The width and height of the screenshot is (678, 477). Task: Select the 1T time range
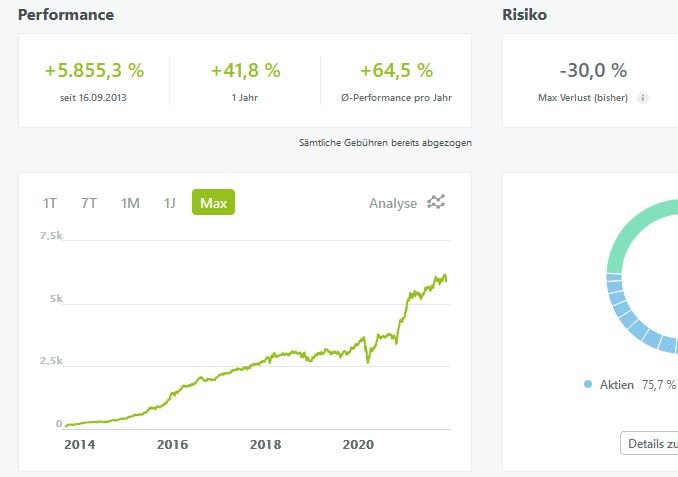pos(50,203)
